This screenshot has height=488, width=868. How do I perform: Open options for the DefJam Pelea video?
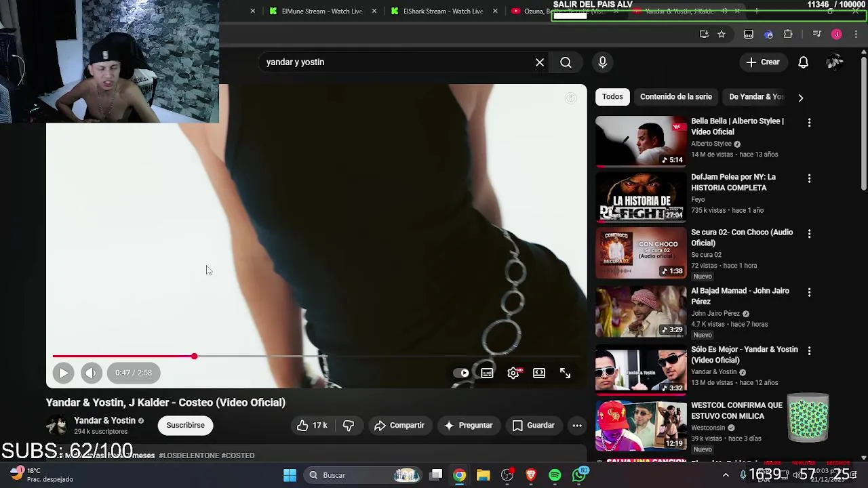click(x=809, y=178)
